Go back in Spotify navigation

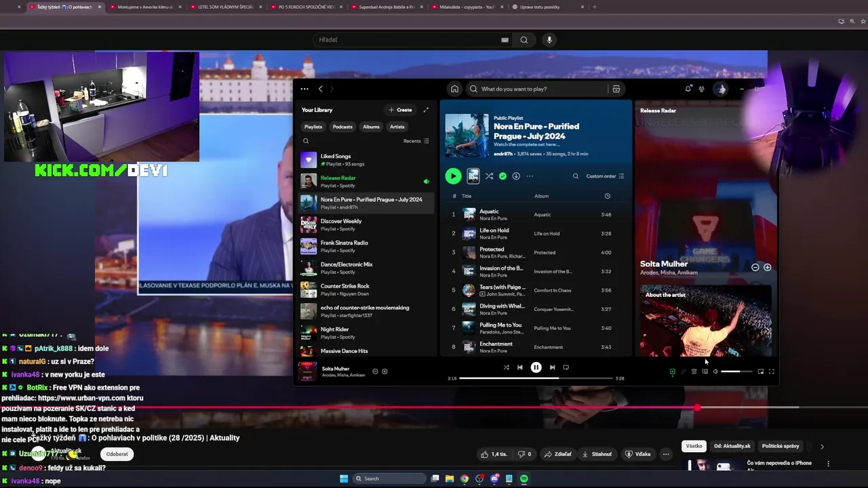[321, 89]
